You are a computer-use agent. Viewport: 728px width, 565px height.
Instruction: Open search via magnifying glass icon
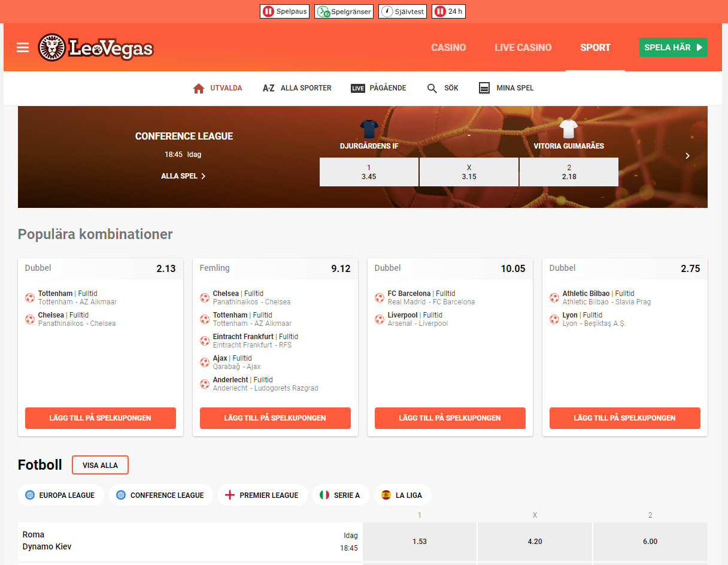(x=432, y=88)
